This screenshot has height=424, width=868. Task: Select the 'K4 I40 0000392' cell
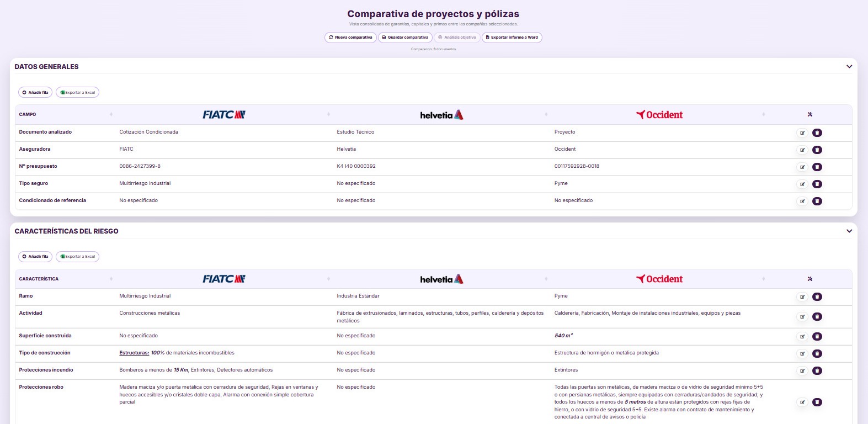point(356,166)
